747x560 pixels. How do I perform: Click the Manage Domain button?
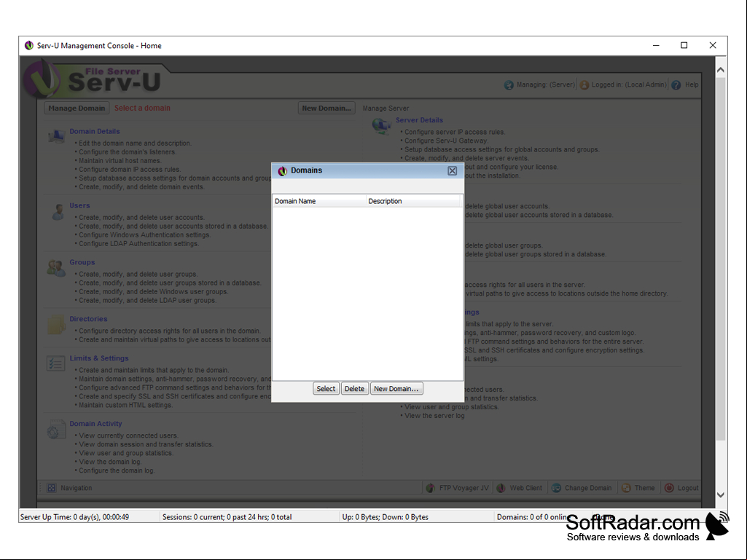(77, 108)
